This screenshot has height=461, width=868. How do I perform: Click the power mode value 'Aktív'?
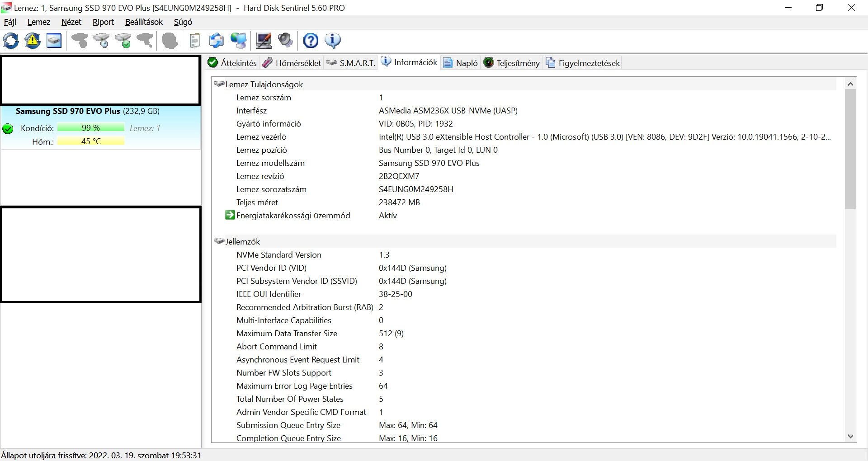coord(388,216)
